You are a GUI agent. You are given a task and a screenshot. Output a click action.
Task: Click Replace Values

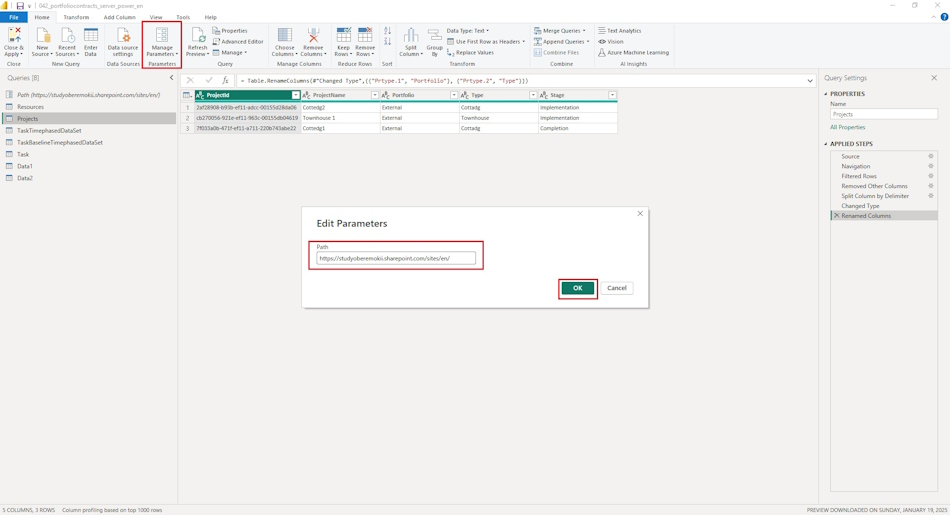tap(470, 53)
